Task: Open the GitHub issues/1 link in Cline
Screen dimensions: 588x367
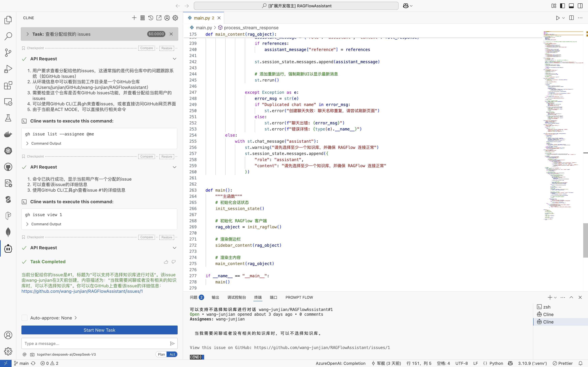Action: tap(82, 291)
